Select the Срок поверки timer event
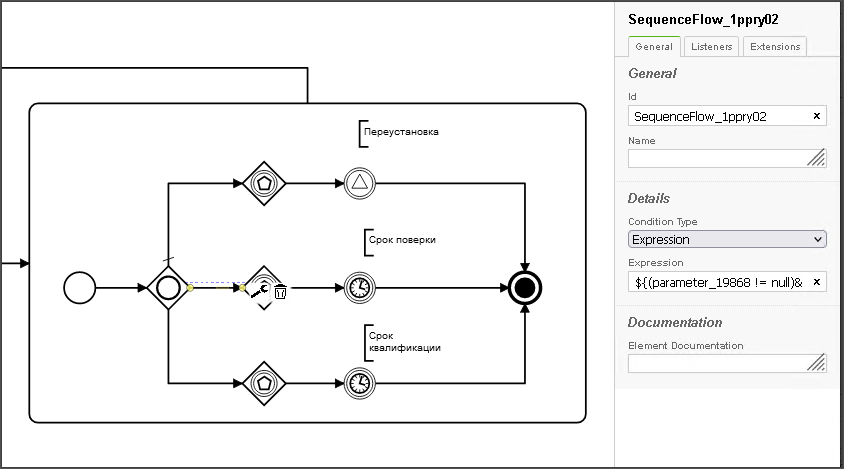Screen dimensions: 844x469 click(360, 288)
